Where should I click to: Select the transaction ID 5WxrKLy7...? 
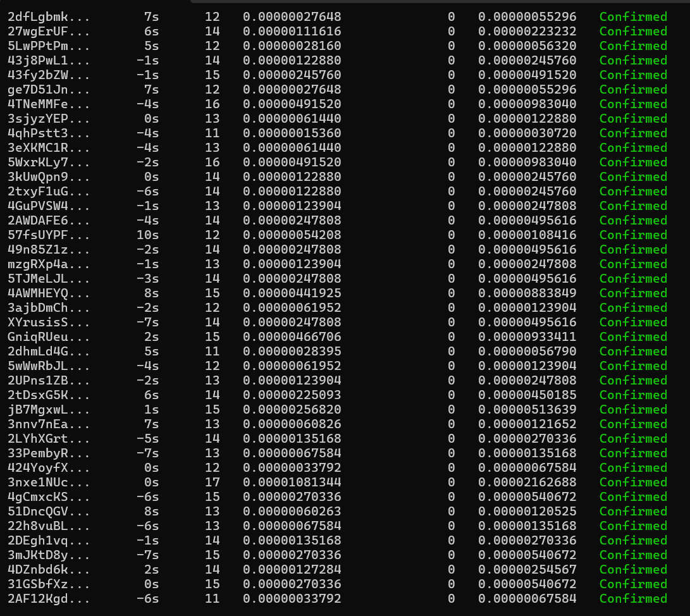(49, 162)
